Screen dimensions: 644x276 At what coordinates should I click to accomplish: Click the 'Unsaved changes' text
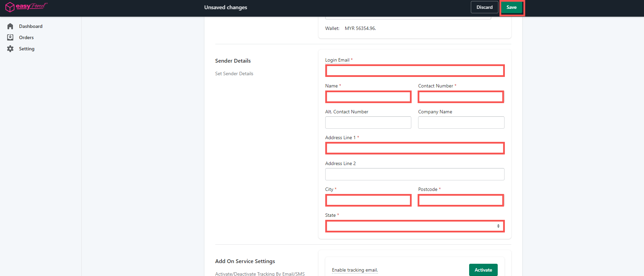point(226,7)
